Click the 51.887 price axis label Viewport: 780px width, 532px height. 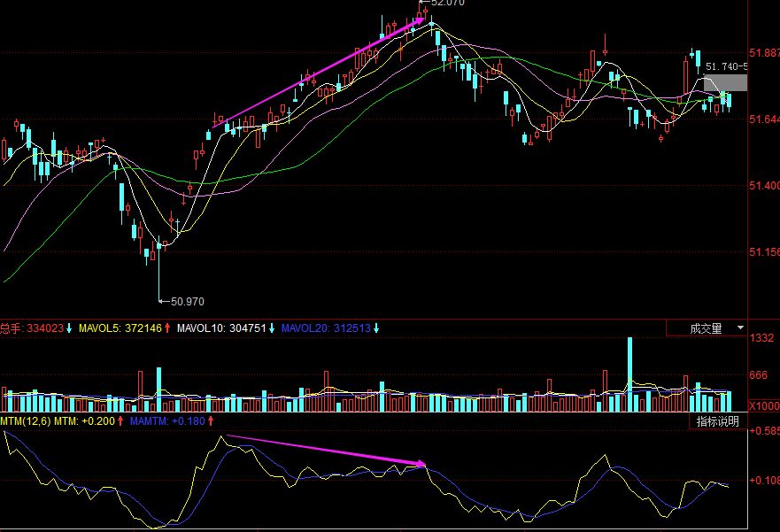(x=763, y=52)
